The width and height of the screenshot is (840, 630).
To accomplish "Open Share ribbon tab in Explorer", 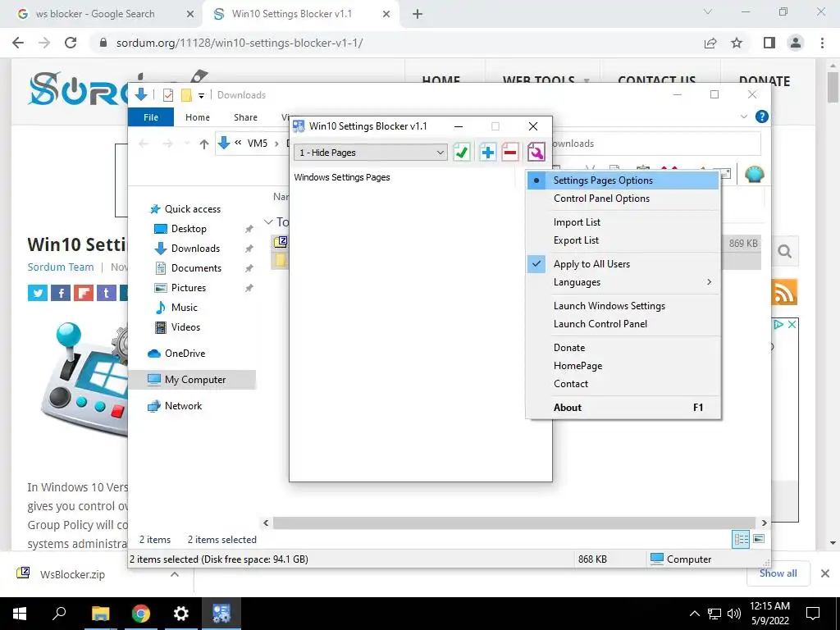I will pos(245,116).
